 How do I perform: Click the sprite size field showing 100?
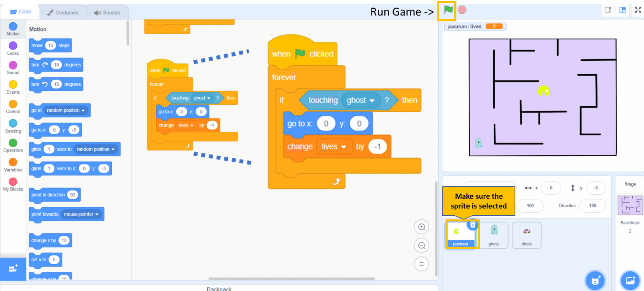point(530,206)
